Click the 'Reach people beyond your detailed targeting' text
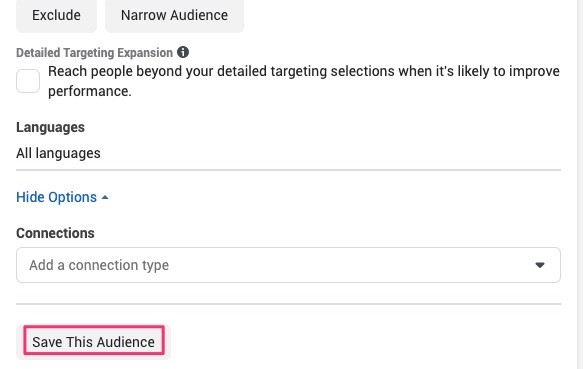Viewport: 583px width, 369px height. (304, 81)
